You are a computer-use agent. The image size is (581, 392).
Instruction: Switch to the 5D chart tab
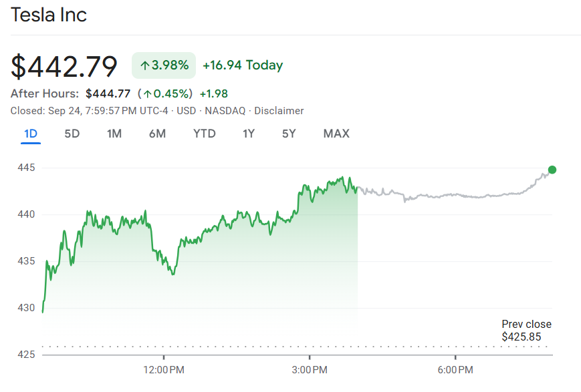click(72, 134)
